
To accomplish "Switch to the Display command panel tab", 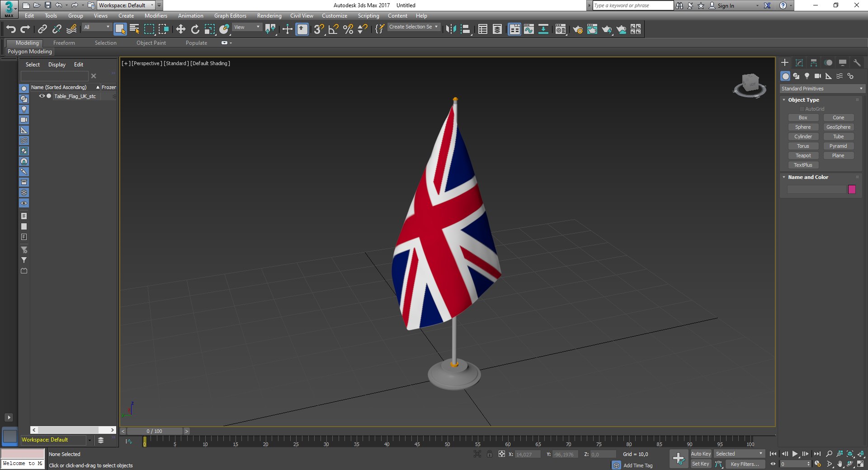I will click(843, 62).
